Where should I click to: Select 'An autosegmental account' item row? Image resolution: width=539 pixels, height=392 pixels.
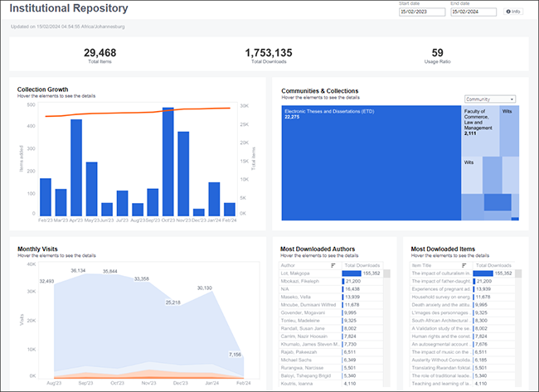(462, 344)
